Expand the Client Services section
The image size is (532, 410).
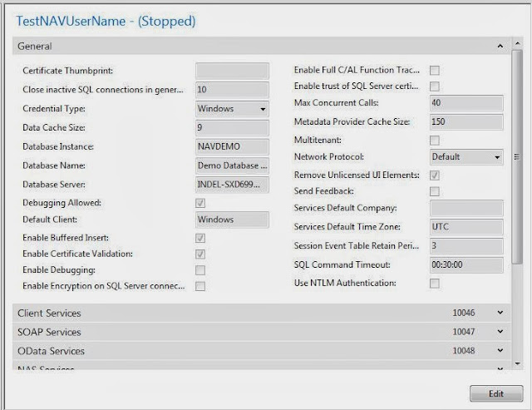point(500,312)
